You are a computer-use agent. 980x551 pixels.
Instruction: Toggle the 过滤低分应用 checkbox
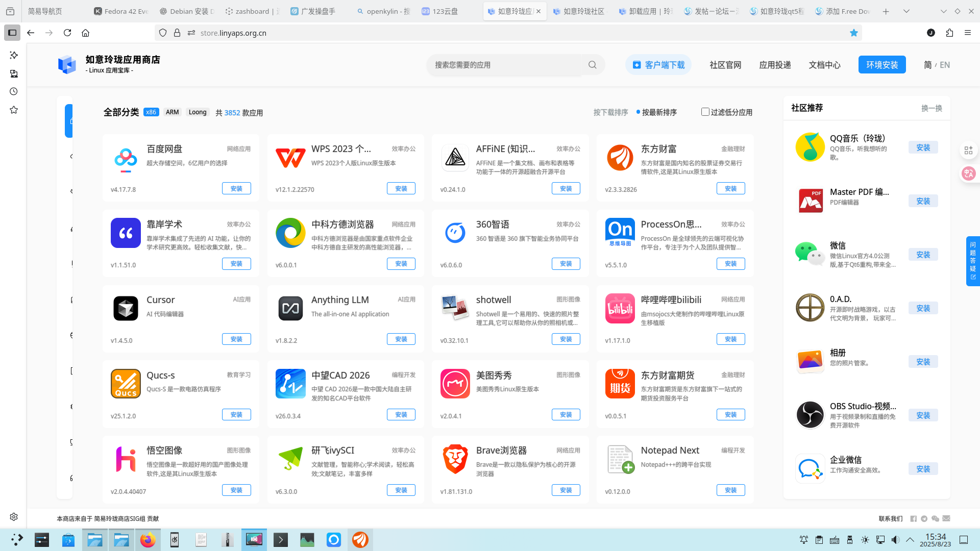pos(705,112)
